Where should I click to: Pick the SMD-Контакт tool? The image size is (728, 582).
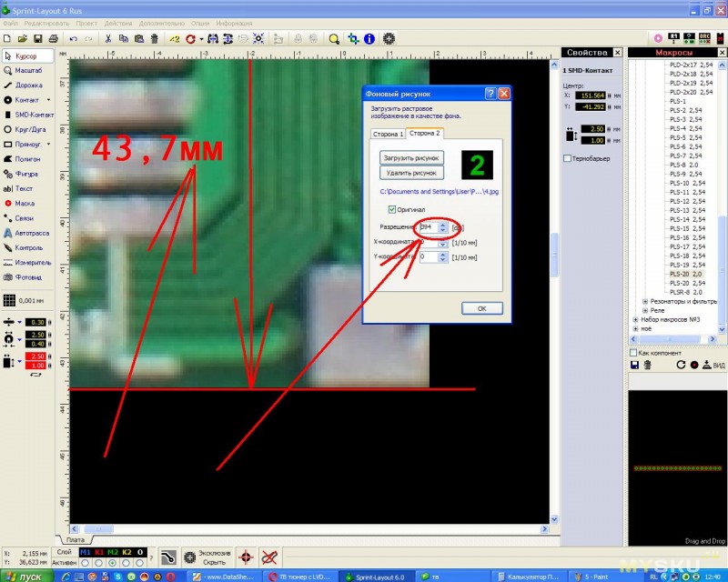tap(28, 115)
